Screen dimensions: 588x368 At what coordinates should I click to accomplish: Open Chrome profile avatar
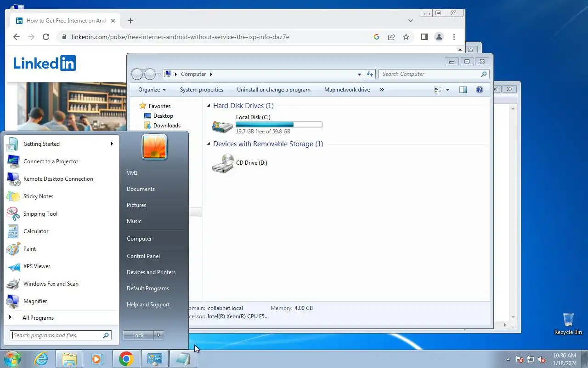pos(439,37)
